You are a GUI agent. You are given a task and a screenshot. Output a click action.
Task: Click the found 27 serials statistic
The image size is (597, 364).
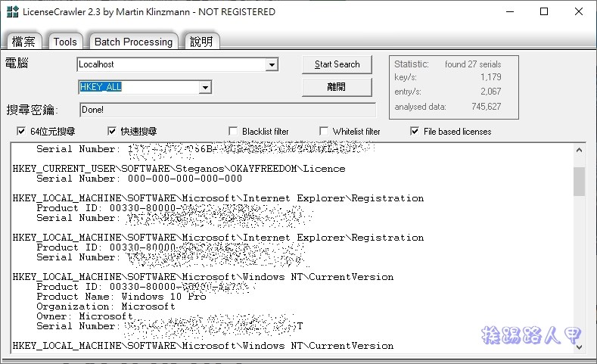pos(473,64)
